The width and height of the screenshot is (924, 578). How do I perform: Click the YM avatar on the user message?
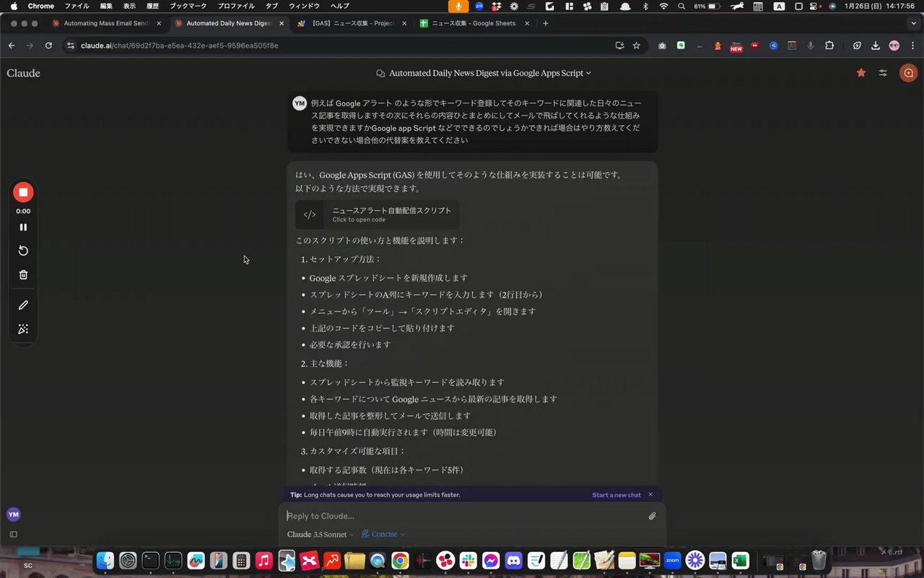click(300, 103)
